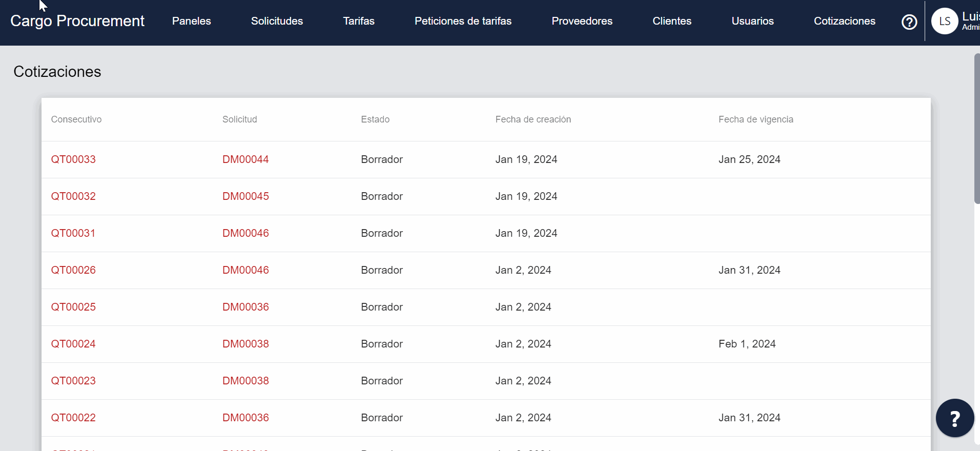Image resolution: width=980 pixels, height=451 pixels.
Task: Open the Tarifas page
Action: (x=359, y=21)
